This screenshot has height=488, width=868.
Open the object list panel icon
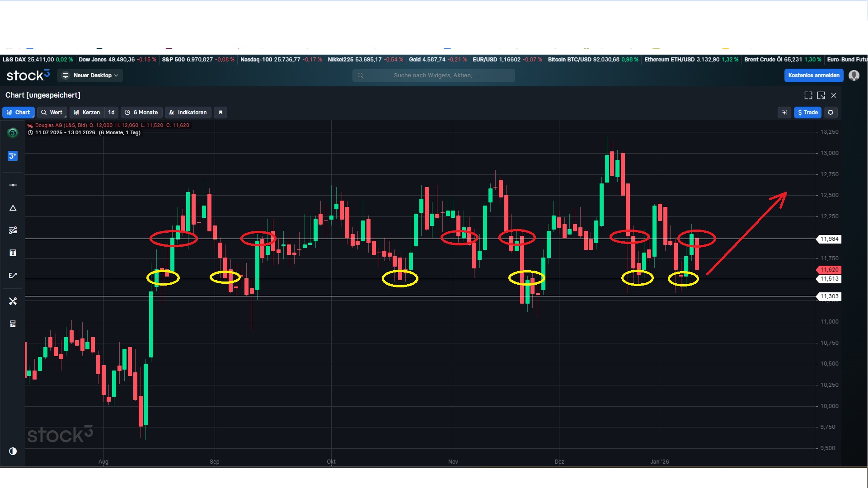(13, 324)
